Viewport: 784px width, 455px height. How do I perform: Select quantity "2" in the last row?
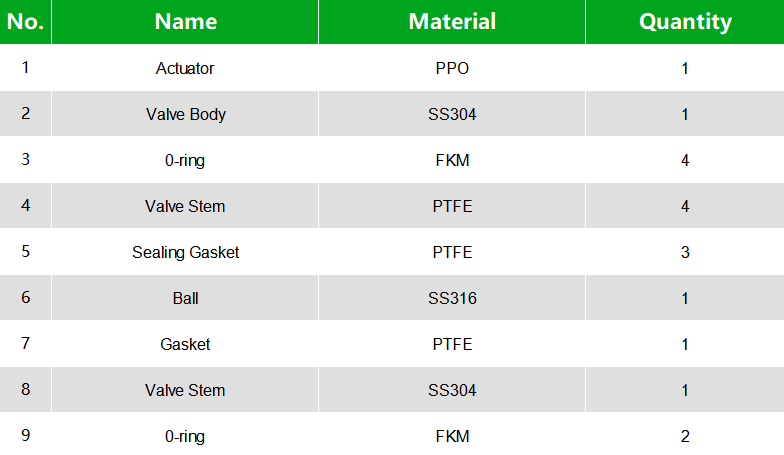pos(685,436)
